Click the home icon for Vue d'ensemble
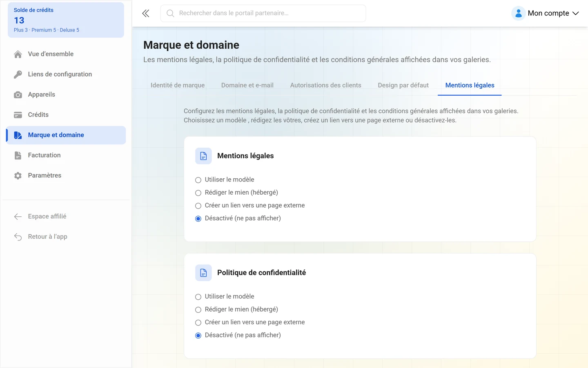This screenshot has width=588, height=368. tap(18, 54)
